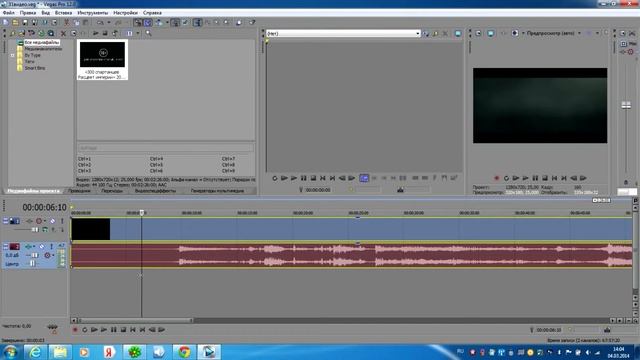The width and height of the screenshot is (640, 360).
Task: Click the red Record button in timeline transport
Action: pyautogui.click(x=75, y=330)
